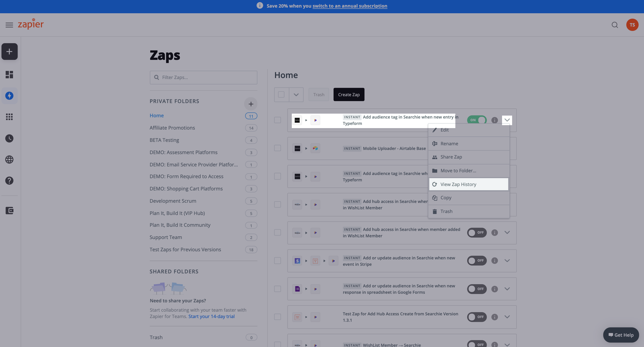Image resolution: width=644 pixels, height=347 pixels.
Task: Click Google Forms app icon on spreadsheet Zap
Action: click(297, 289)
